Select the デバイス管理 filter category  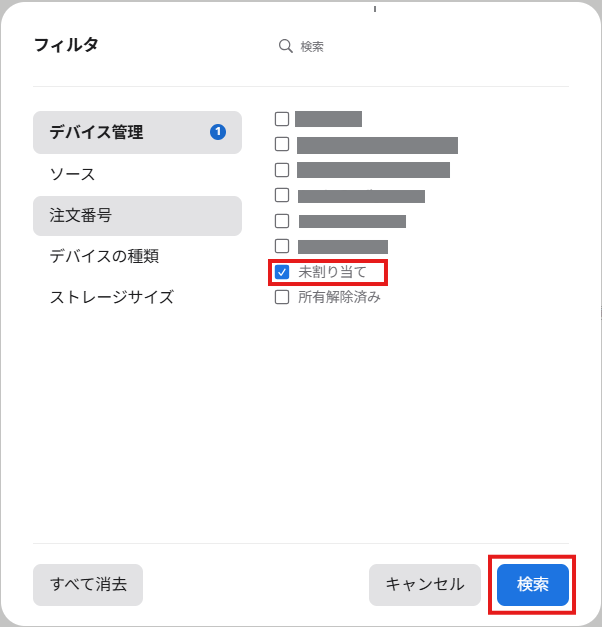[137, 132]
